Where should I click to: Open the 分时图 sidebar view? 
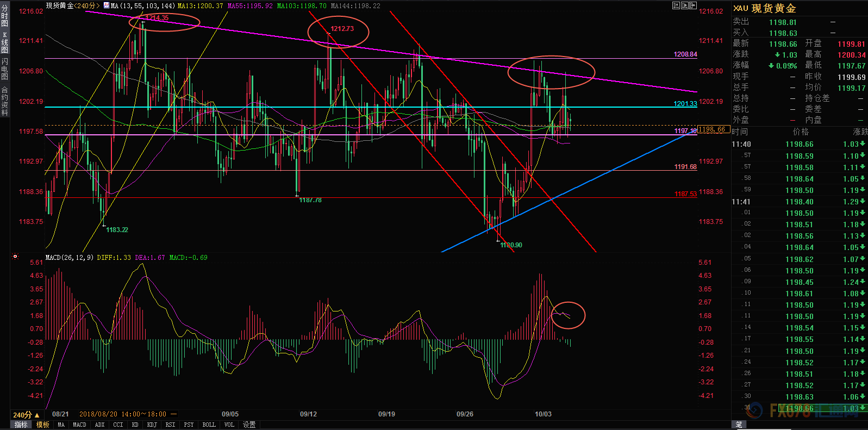click(x=5, y=16)
